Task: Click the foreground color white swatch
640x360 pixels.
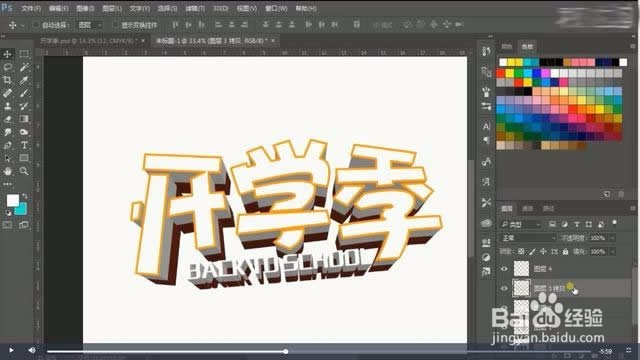Action: 13,200
